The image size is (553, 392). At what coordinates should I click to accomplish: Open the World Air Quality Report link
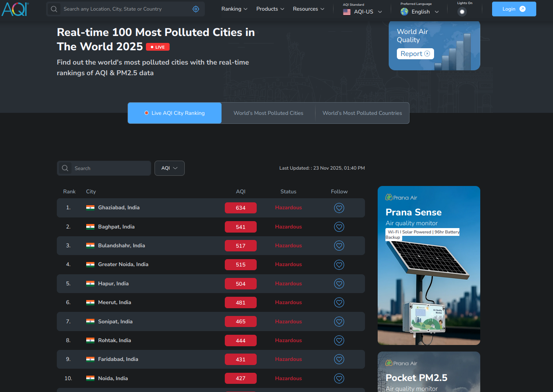[x=415, y=54]
